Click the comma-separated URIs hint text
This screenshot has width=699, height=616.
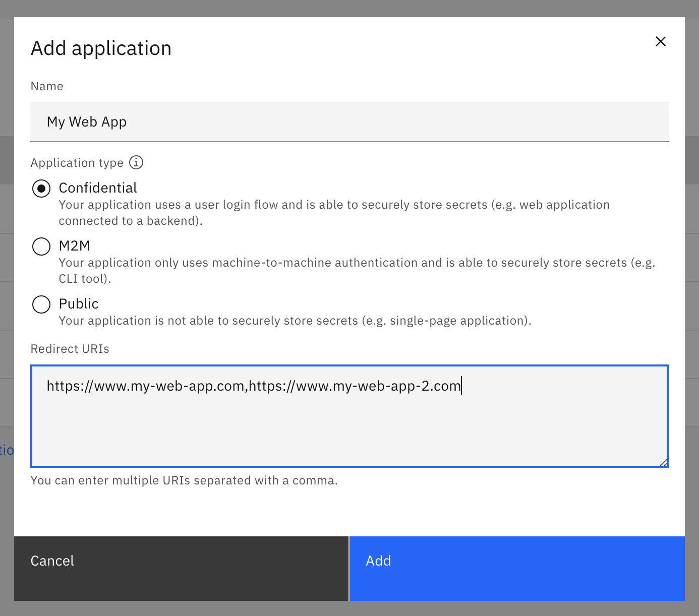click(x=185, y=480)
